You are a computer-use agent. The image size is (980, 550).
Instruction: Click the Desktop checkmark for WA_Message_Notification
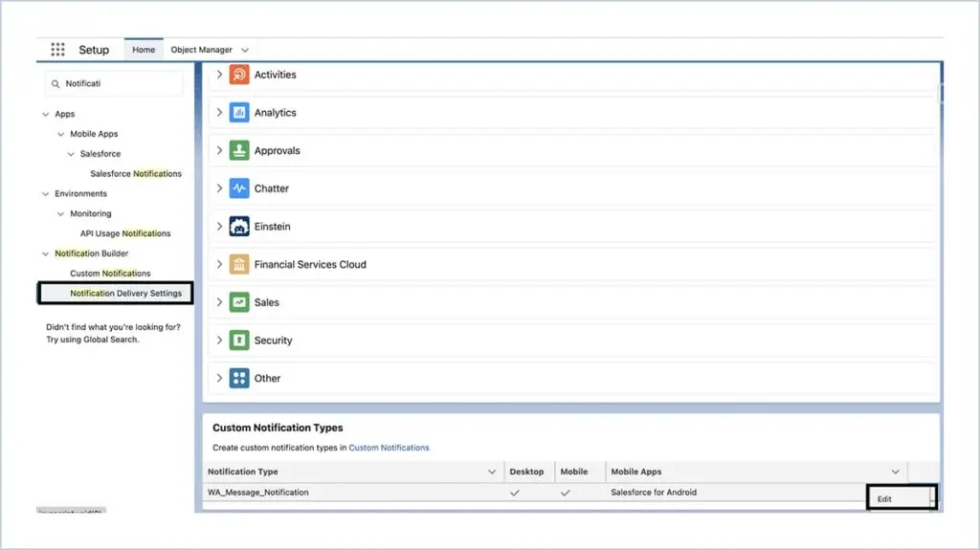point(514,494)
